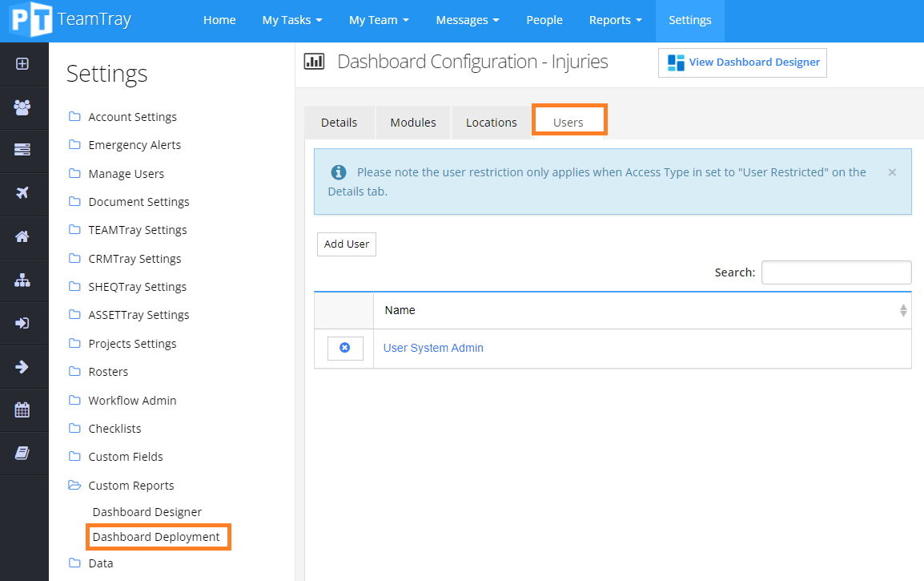The height and width of the screenshot is (581, 924).
Task: Click the cards list icon in the sidebar
Action: tap(24, 149)
